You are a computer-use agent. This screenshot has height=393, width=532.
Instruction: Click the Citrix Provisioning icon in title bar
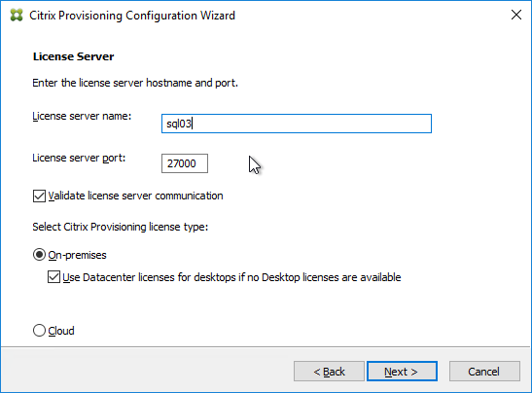tap(17, 16)
